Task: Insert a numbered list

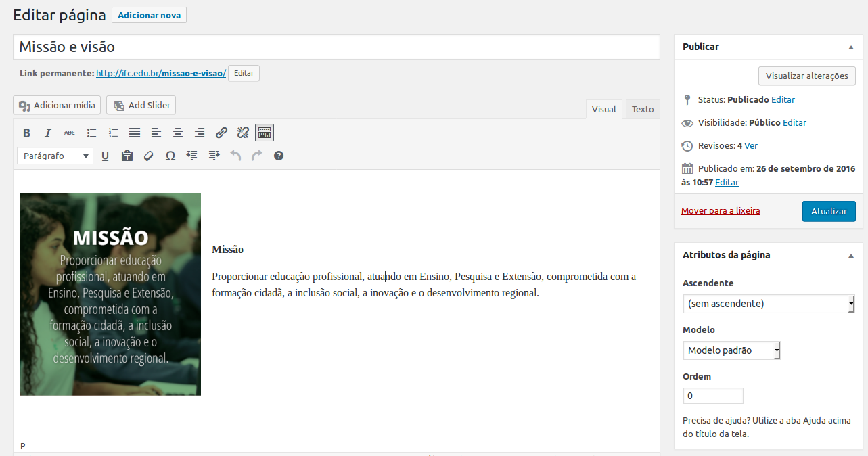Action: pyautogui.click(x=113, y=133)
